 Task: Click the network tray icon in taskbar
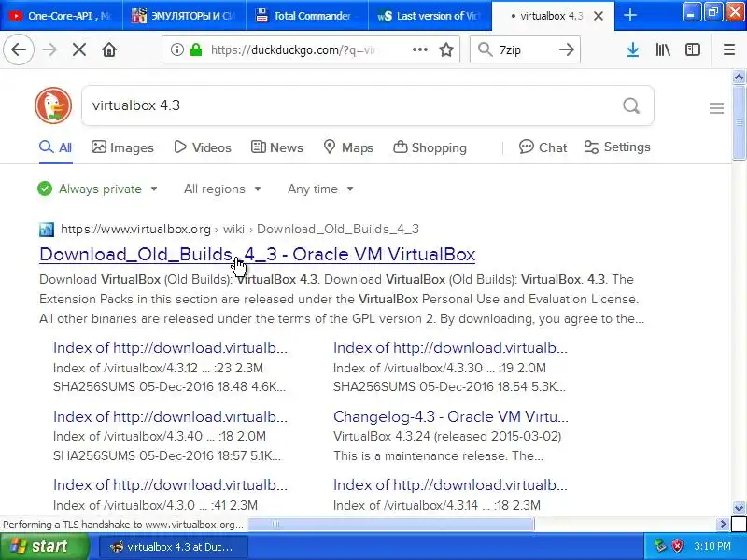tap(660, 546)
